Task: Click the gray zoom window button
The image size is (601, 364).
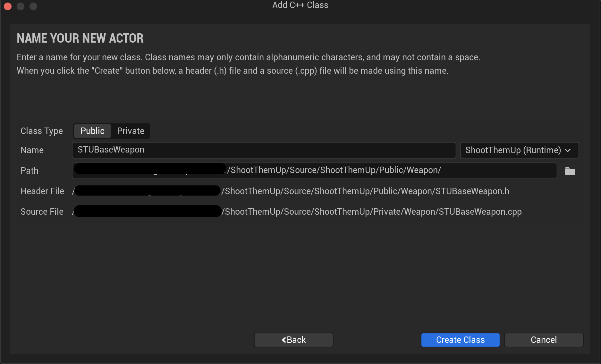Action: [x=33, y=6]
